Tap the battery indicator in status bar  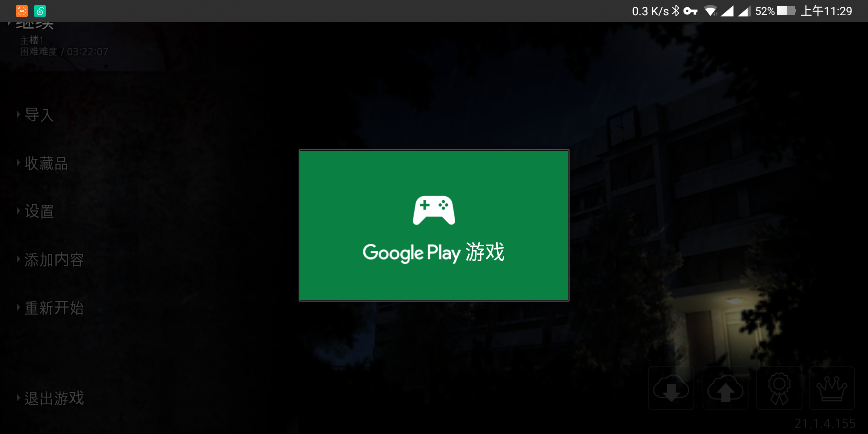786,11
